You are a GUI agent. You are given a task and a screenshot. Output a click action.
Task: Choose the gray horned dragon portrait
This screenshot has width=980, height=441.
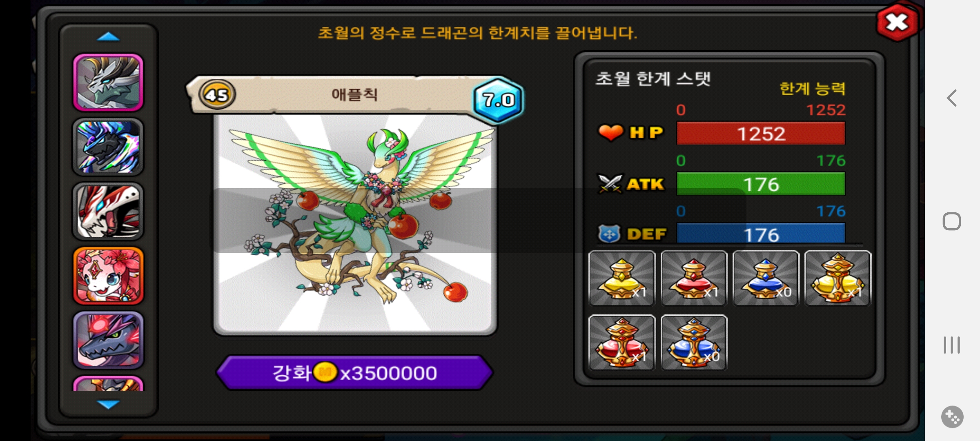pyautogui.click(x=108, y=82)
